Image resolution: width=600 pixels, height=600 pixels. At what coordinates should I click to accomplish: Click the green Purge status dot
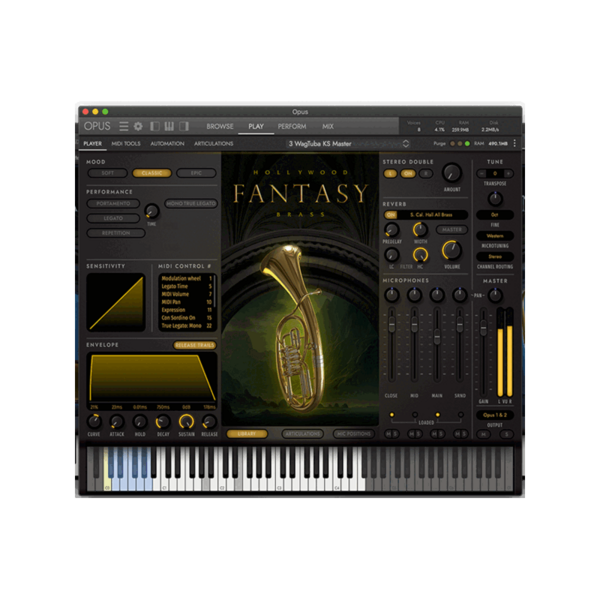click(x=467, y=144)
